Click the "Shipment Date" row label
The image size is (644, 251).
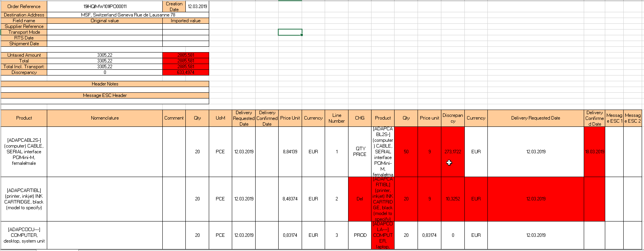(24, 44)
